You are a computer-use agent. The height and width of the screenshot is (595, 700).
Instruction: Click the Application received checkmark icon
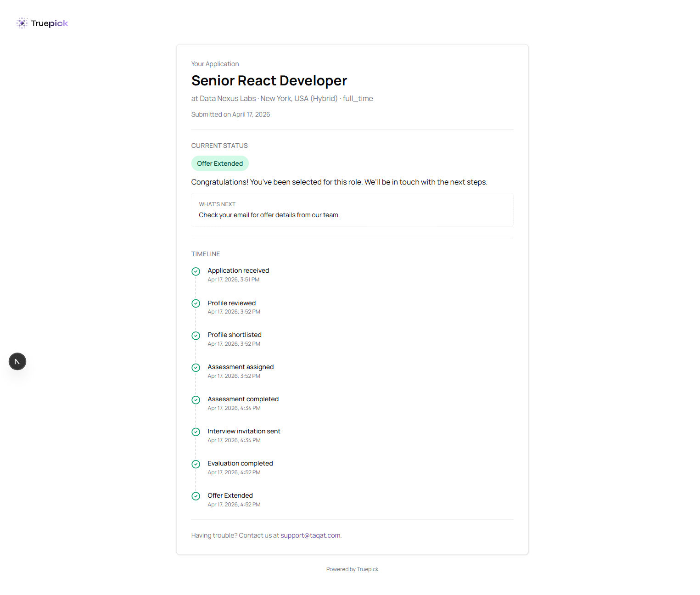click(196, 271)
